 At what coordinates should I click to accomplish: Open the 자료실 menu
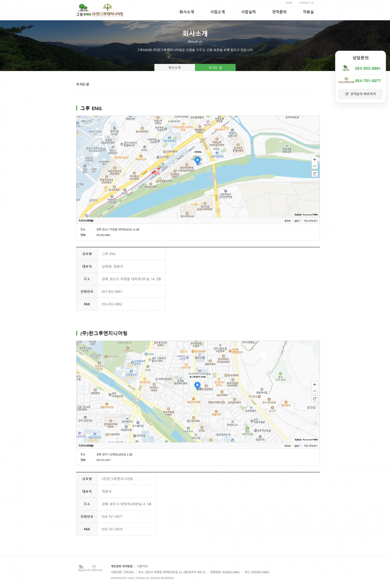(x=308, y=12)
